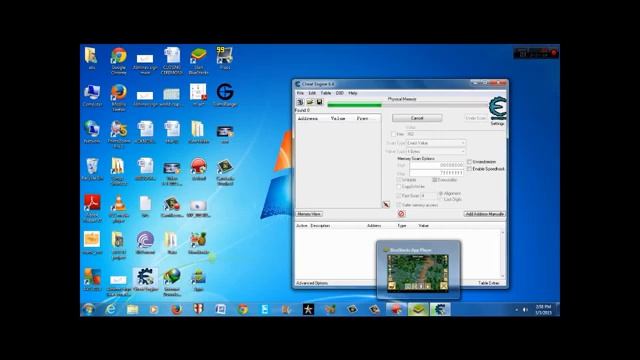Select the Network desktop icon
Viewport: 640px width, 360px height.
click(92, 132)
